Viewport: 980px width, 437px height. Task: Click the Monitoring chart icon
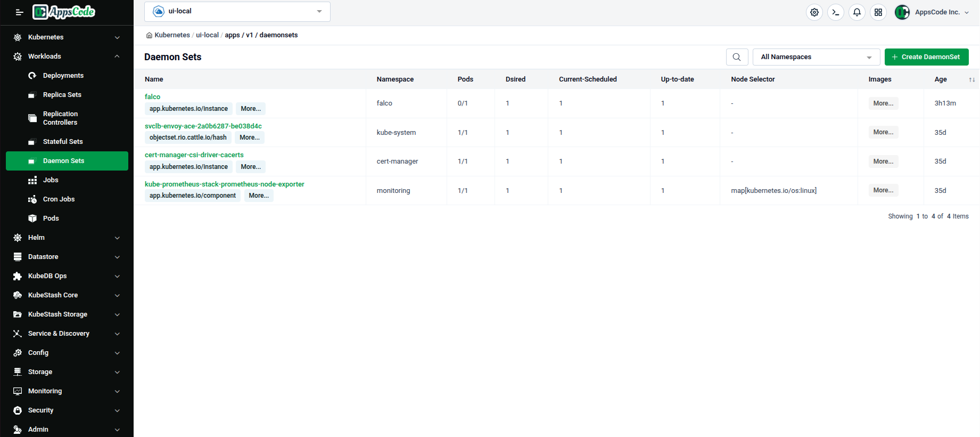[x=18, y=391]
